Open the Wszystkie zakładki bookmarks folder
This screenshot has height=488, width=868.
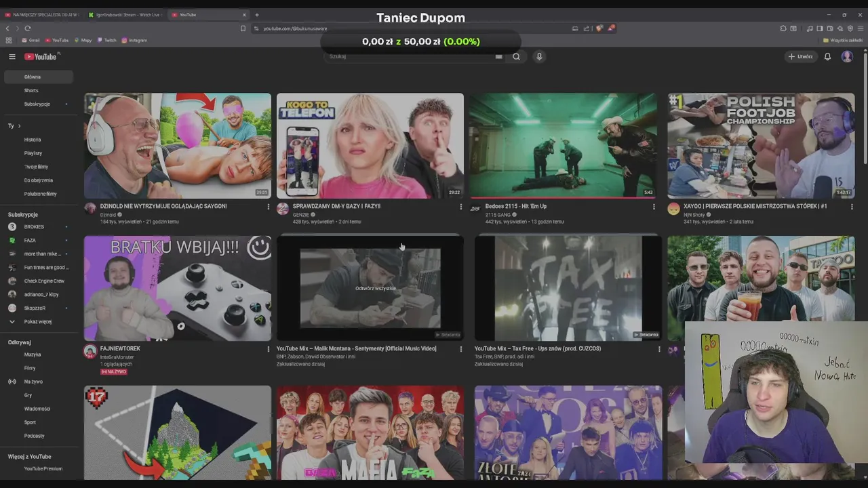[843, 41]
